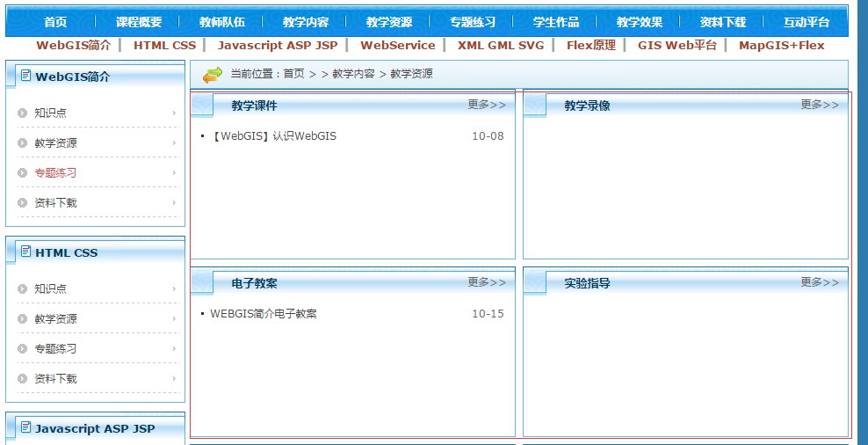Expand 更多>> in the 教学录像 section
Viewport: 868px width, 445px height.
(x=820, y=105)
